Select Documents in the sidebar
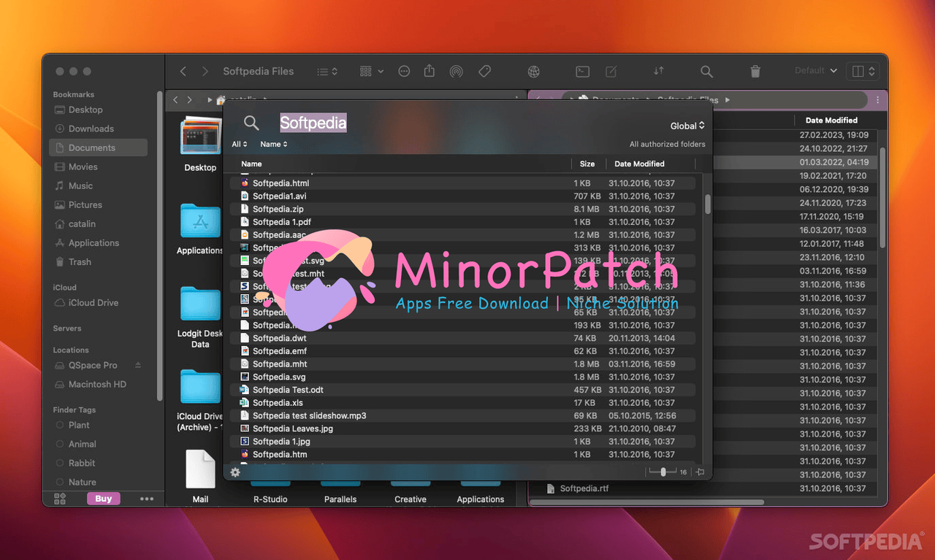This screenshot has width=935, height=560. point(99,147)
